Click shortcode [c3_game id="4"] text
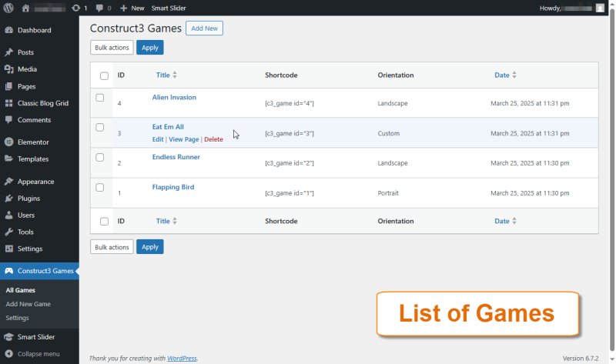616x364 pixels. tap(290, 103)
